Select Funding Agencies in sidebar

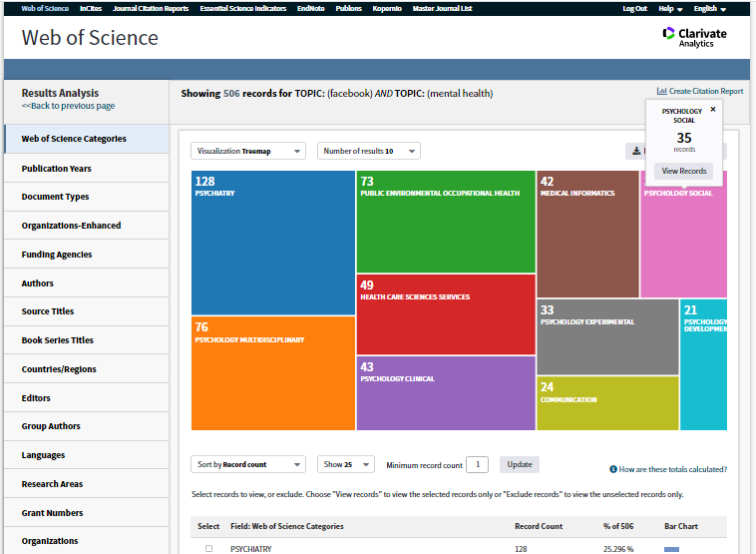(87, 255)
